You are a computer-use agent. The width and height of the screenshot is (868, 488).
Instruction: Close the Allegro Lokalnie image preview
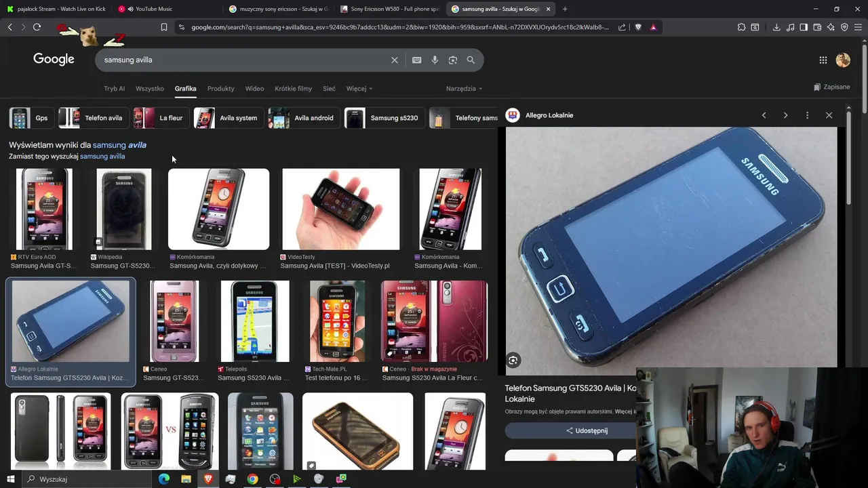click(829, 115)
